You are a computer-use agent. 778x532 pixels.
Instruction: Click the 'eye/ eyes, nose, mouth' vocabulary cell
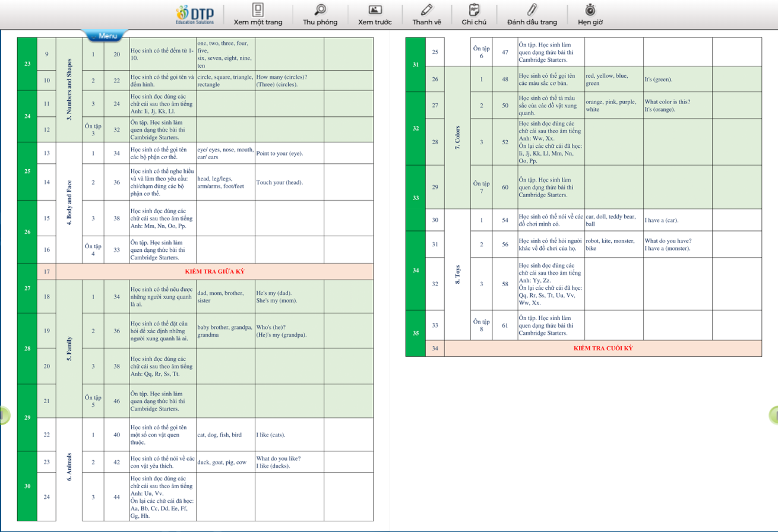tap(224, 153)
